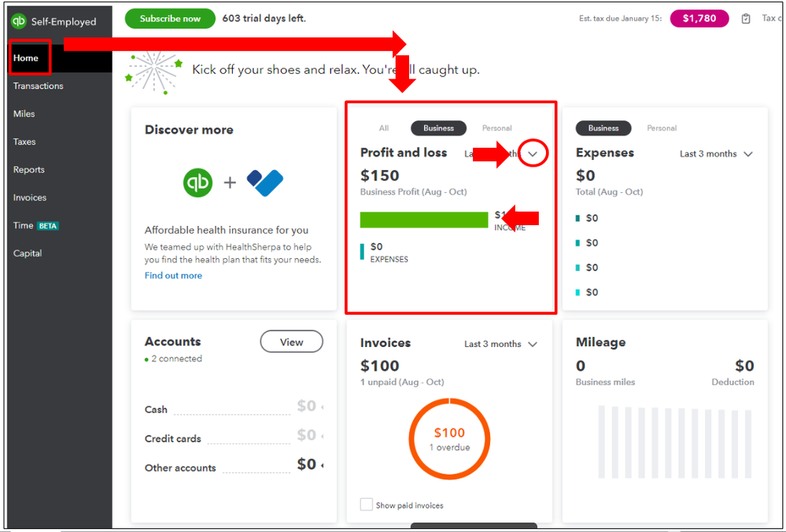Click the 'Est. tax due January 15:' label
Viewport: 786px width, 532px height.
(x=620, y=19)
